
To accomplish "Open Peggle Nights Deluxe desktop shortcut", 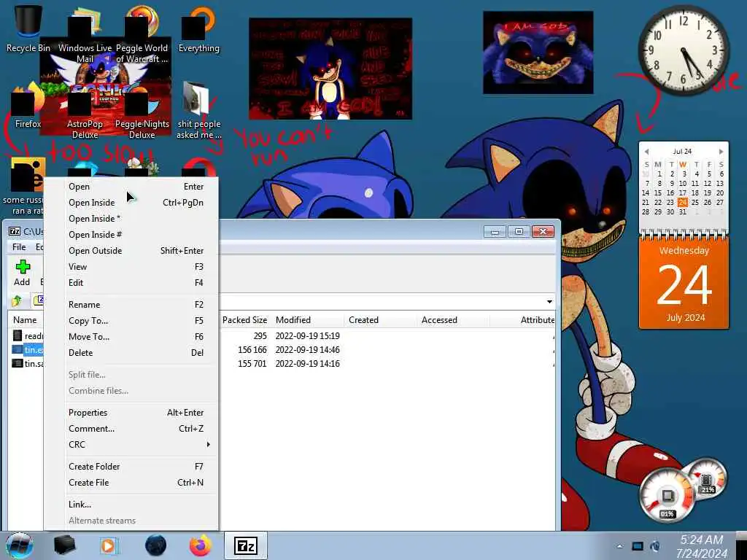I will (142, 114).
